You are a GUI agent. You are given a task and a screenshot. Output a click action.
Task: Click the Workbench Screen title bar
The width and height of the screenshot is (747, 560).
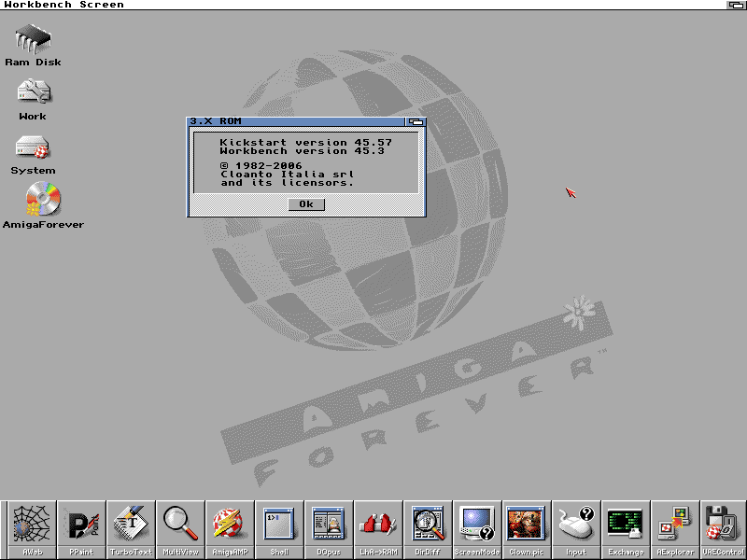(x=373, y=5)
